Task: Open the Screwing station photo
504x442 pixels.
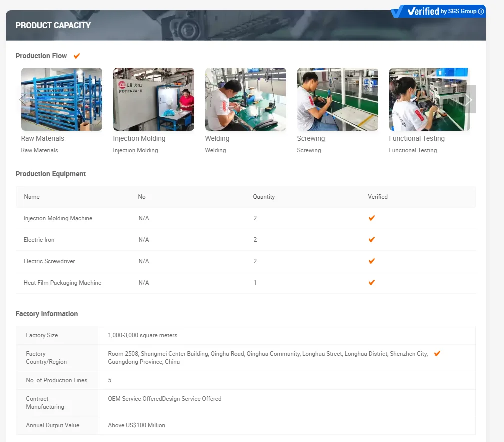Action: coord(338,99)
